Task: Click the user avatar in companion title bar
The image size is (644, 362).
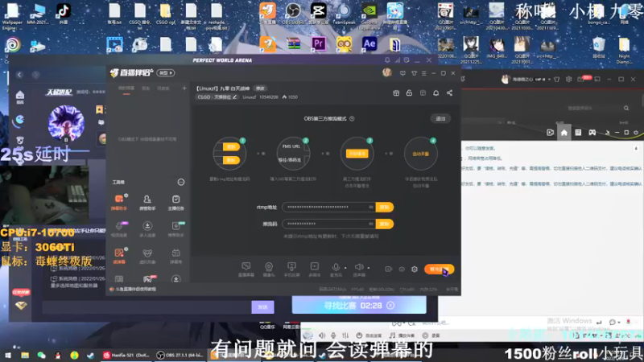Action: pyautogui.click(x=386, y=72)
